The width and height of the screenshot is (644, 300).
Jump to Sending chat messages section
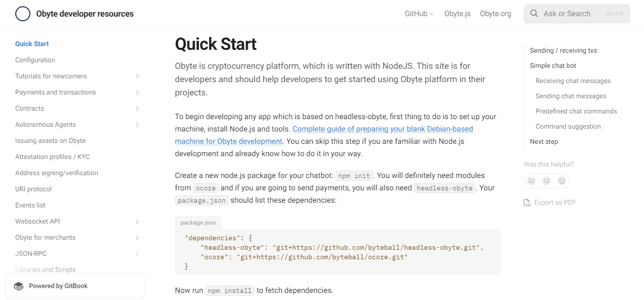(571, 96)
